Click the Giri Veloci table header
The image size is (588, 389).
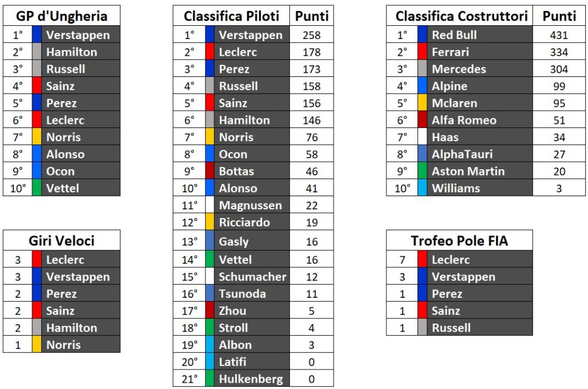coord(61,241)
